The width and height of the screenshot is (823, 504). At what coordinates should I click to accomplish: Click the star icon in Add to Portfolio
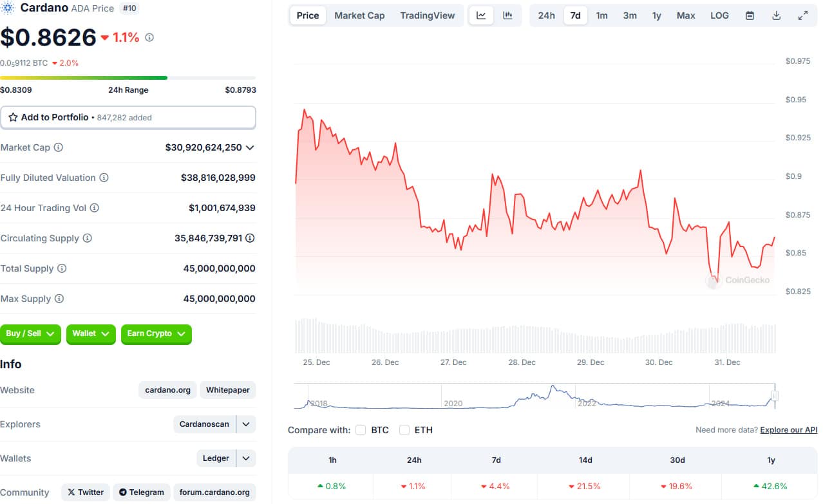(x=13, y=117)
